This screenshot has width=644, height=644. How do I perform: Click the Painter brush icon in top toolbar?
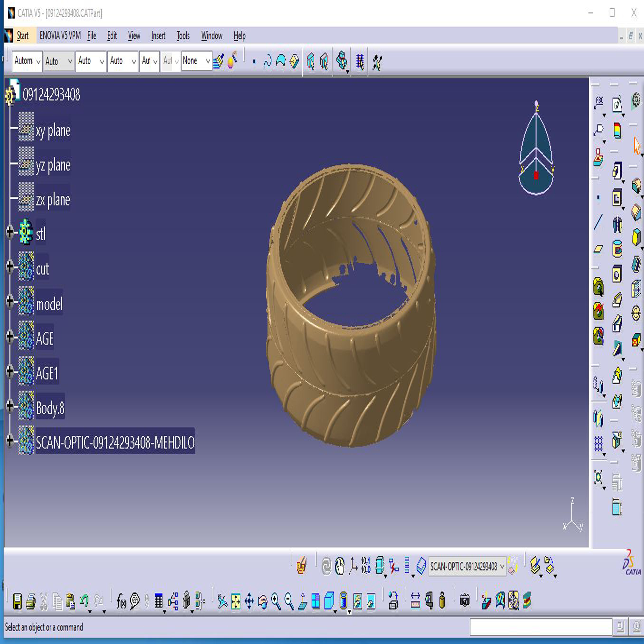click(219, 61)
